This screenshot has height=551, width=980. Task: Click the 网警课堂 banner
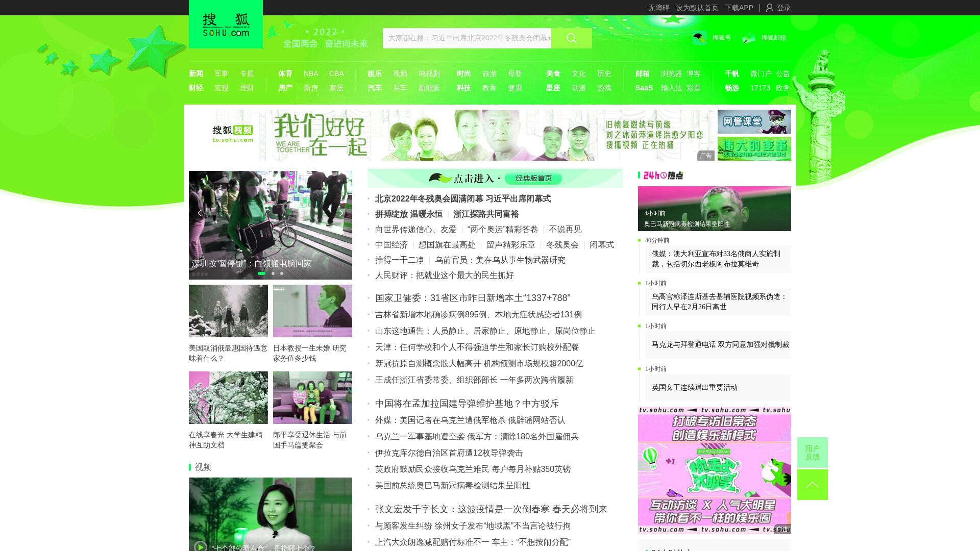(x=754, y=121)
